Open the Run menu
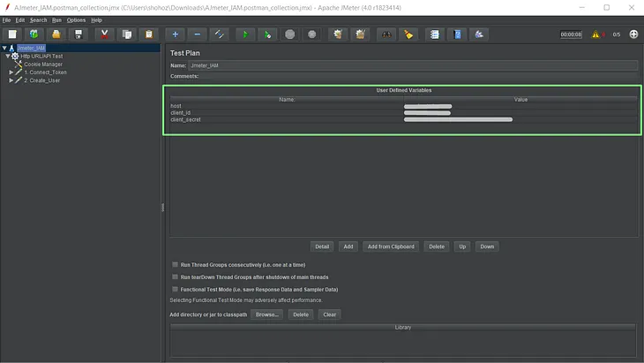This screenshot has width=644, height=363. (56, 20)
